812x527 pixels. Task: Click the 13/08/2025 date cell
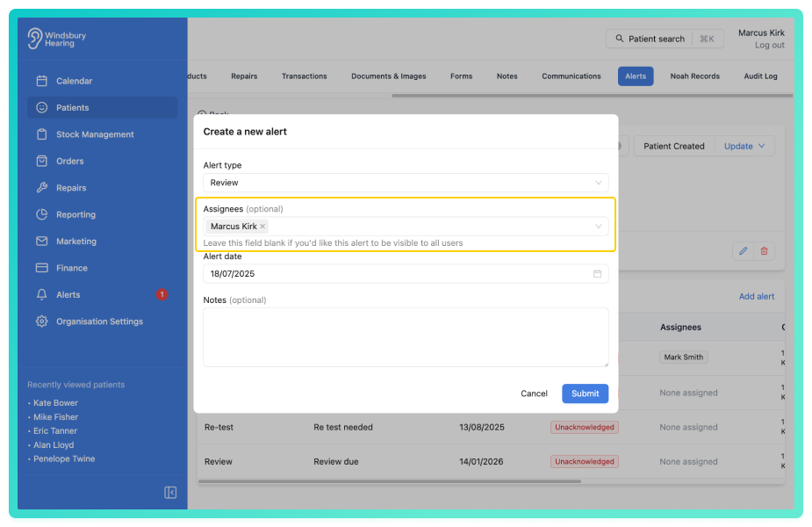[481, 427]
